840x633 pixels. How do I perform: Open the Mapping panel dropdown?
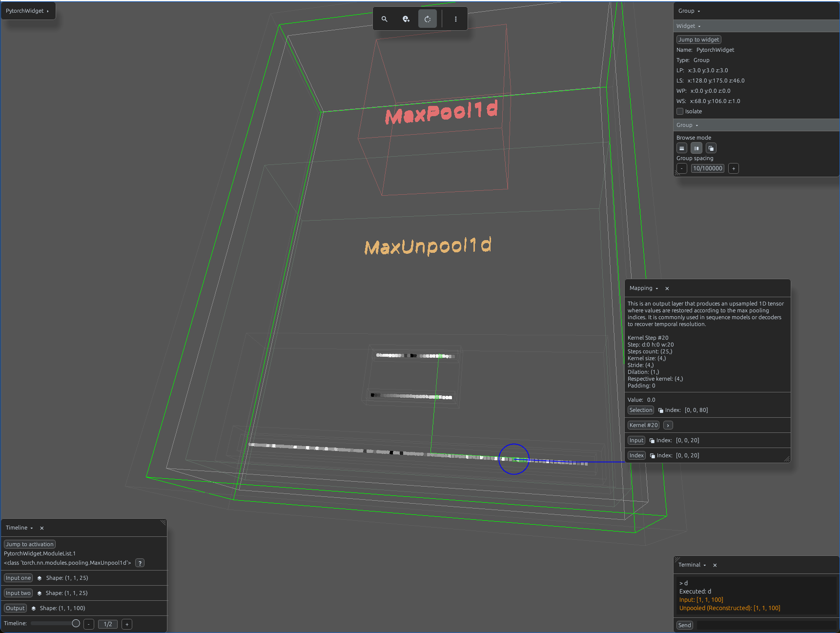(644, 288)
